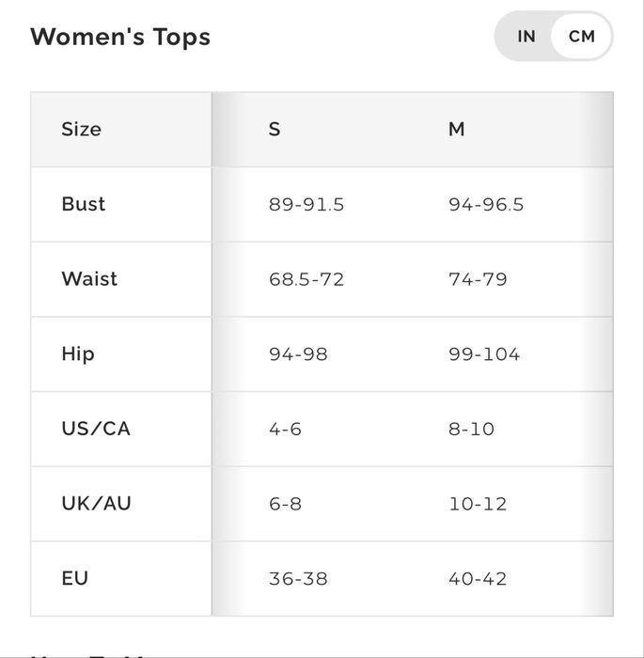The image size is (644, 658).
Task: Click the UK/AU 10-12 size cell
Action: (478, 504)
